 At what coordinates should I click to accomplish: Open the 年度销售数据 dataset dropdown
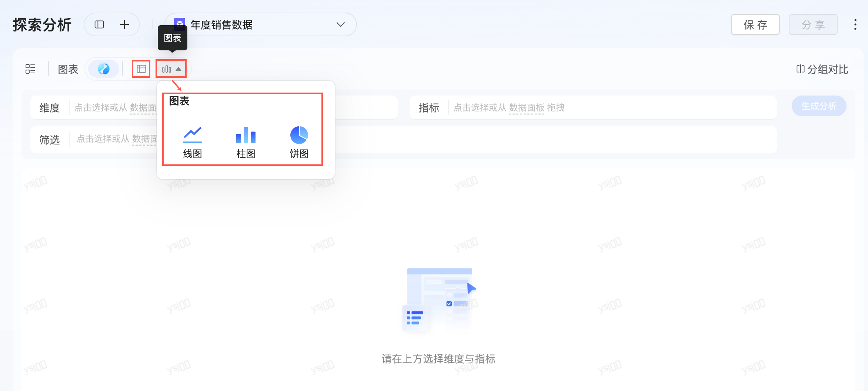[x=261, y=25]
